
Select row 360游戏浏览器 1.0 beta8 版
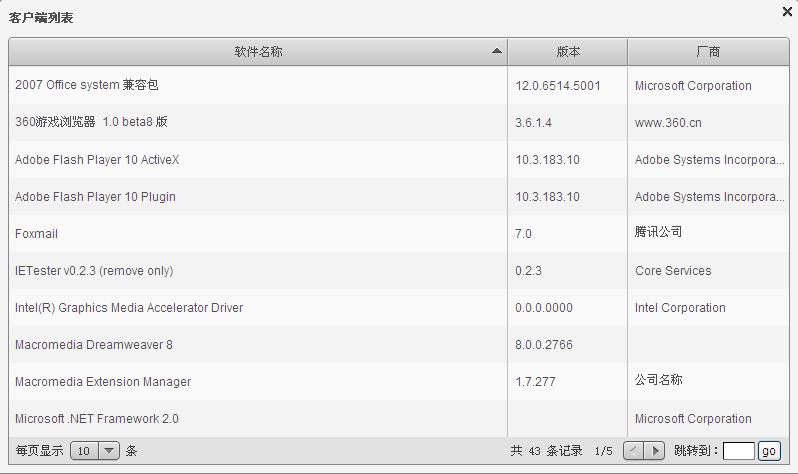click(x=399, y=123)
